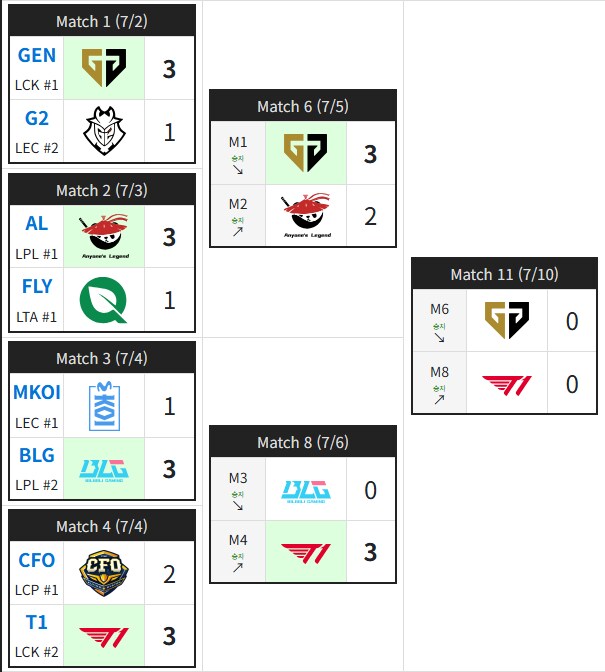Image resolution: width=605 pixels, height=672 pixels.
Task: Click the T1 logo in Match 11
Action: click(x=507, y=385)
